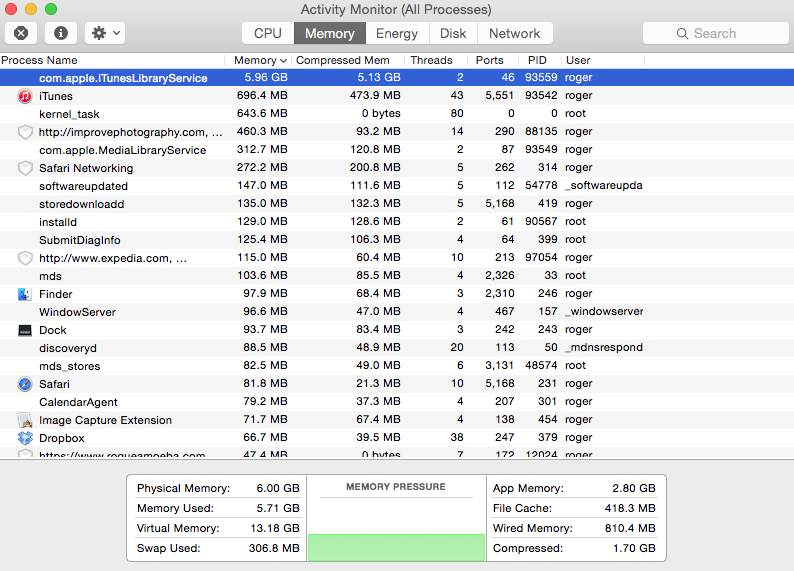Select the WindowServer process
This screenshot has height=571, width=794.
[x=397, y=312]
